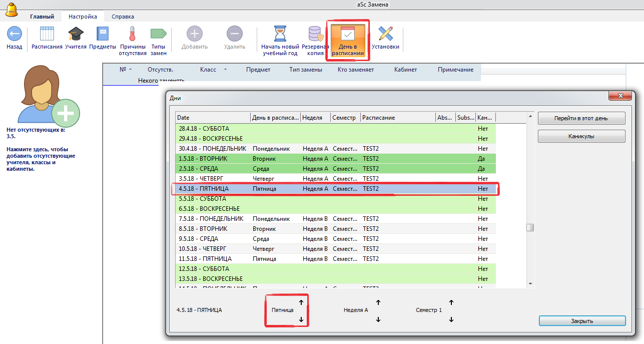Viewport: 644px width, 344px height.
Task: Click День в расписании toolbar button
Action: click(x=347, y=40)
